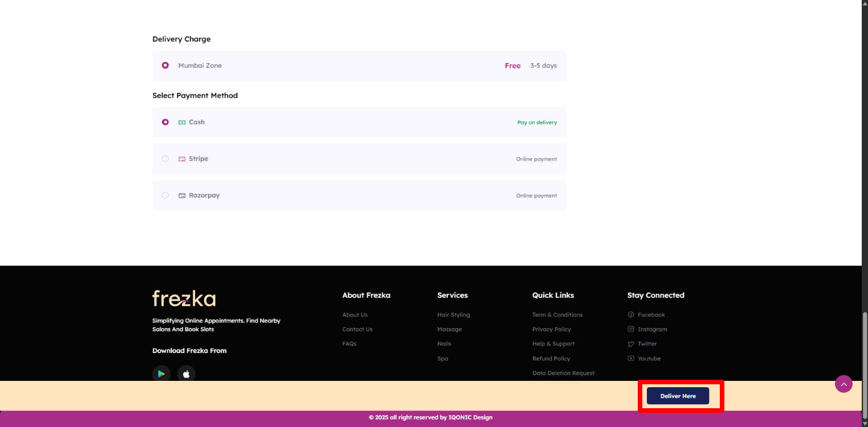Click the Facebook icon in Stay Connected
This screenshot has width=868, height=427.
point(631,315)
